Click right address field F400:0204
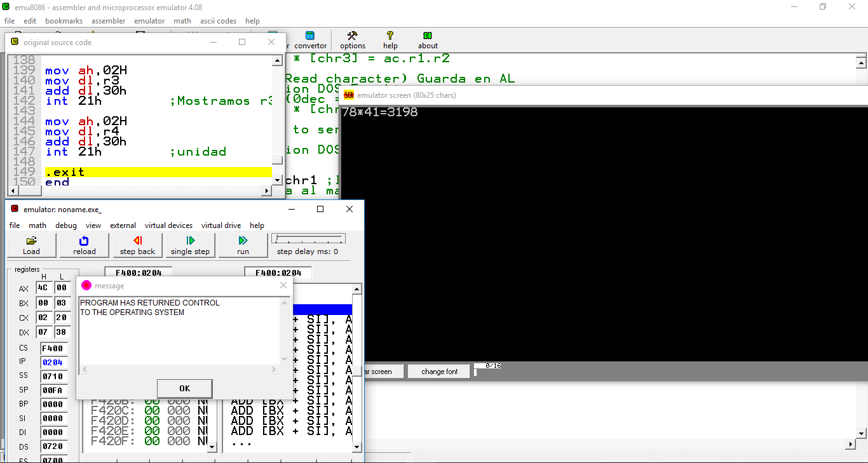This screenshot has height=463, width=868. pyautogui.click(x=278, y=273)
